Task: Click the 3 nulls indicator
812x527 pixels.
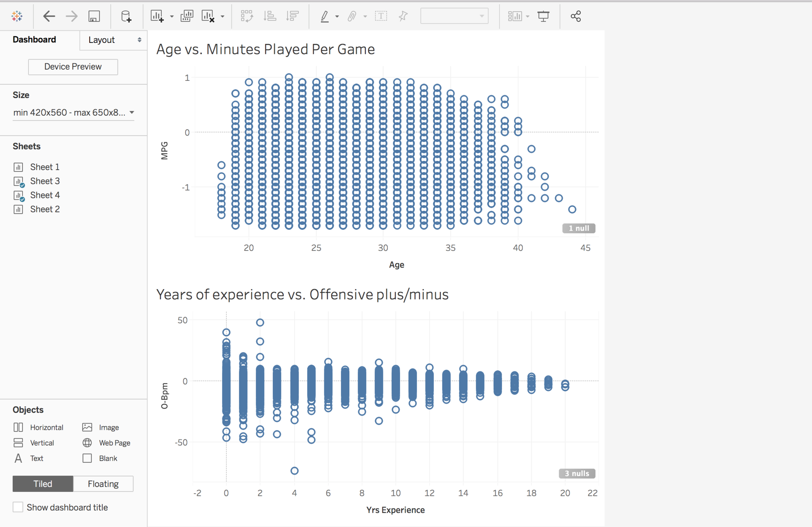Action: 577,474
